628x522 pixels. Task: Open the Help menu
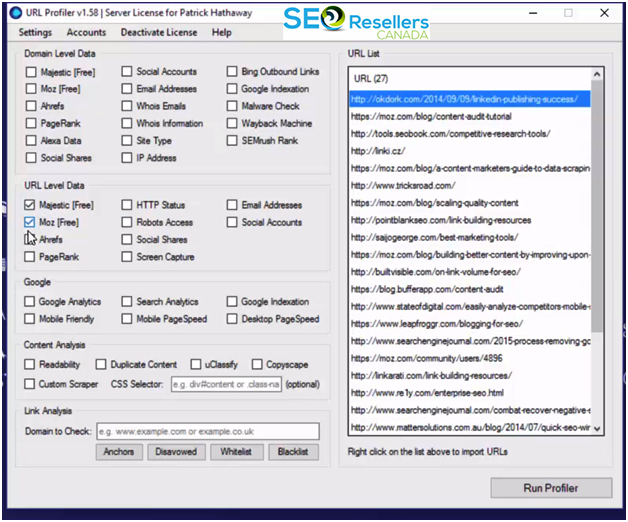(222, 32)
